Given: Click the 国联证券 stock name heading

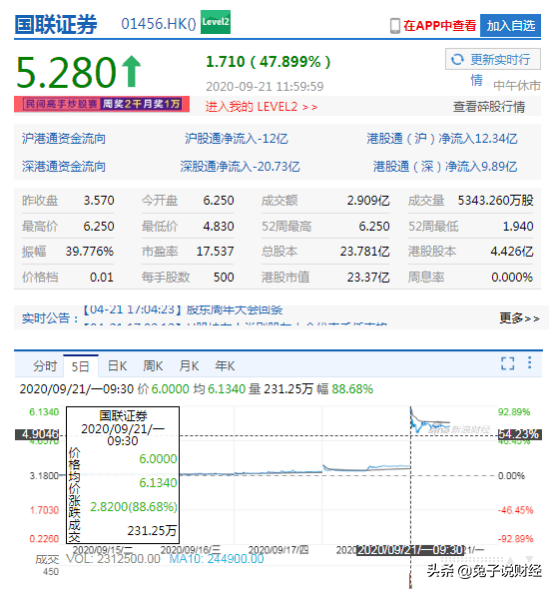Looking at the screenshot, I should [56, 24].
